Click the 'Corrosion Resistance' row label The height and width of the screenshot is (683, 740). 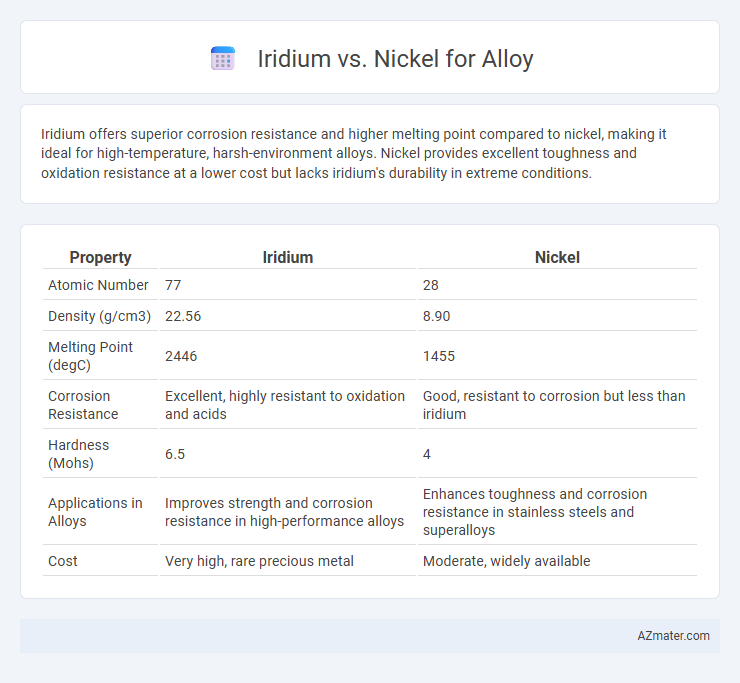tap(83, 405)
